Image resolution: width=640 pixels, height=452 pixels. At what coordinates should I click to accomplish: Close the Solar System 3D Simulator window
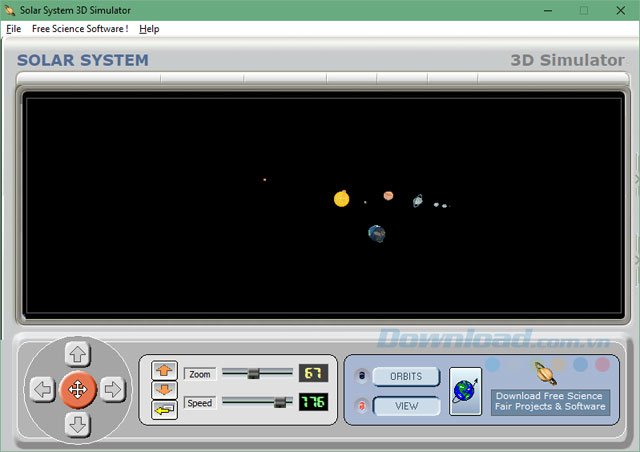(x=620, y=11)
